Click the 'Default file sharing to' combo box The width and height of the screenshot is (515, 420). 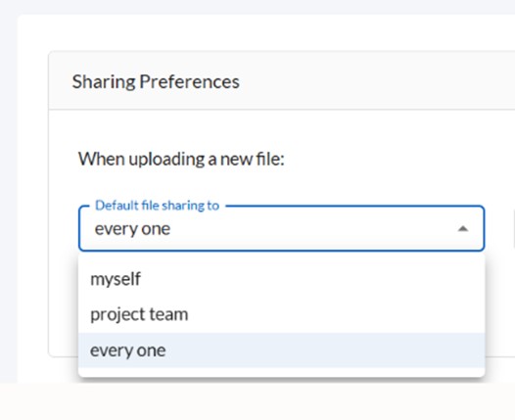[281, 228]
